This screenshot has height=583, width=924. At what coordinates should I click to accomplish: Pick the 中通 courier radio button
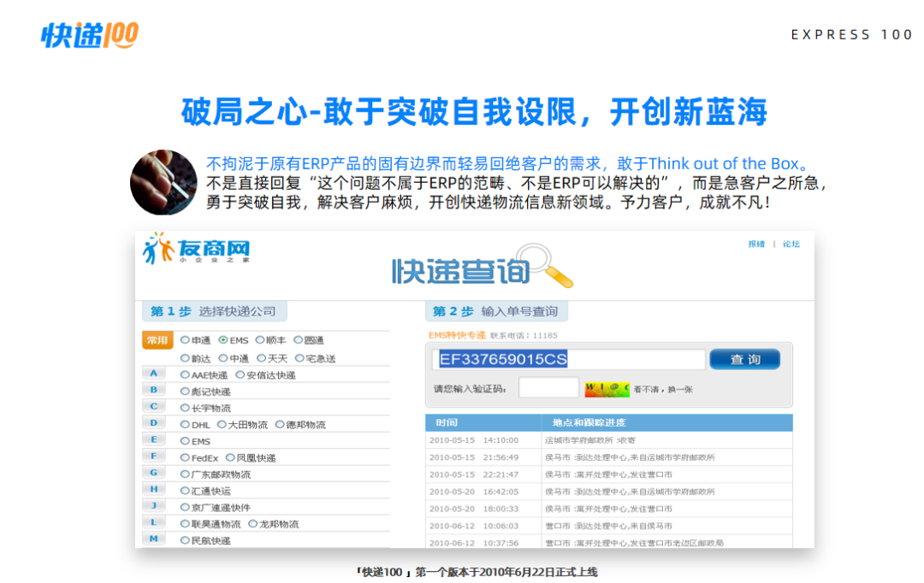point(222,358)
